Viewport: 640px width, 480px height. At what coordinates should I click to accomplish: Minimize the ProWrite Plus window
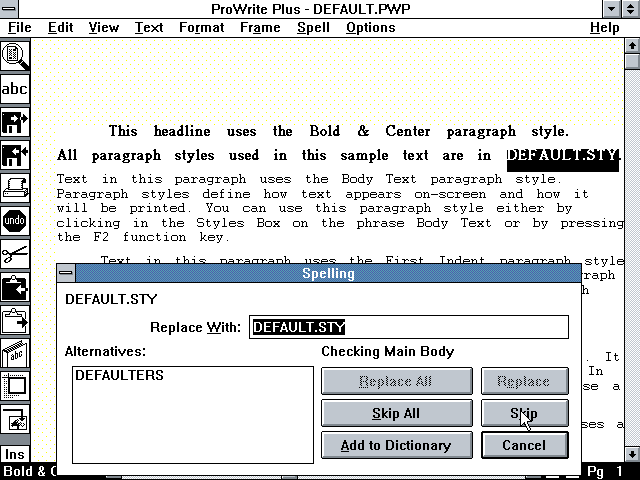point(611,9)
